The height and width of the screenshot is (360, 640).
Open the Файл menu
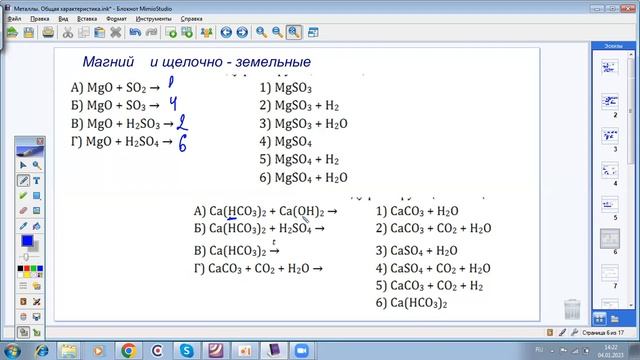14,19
